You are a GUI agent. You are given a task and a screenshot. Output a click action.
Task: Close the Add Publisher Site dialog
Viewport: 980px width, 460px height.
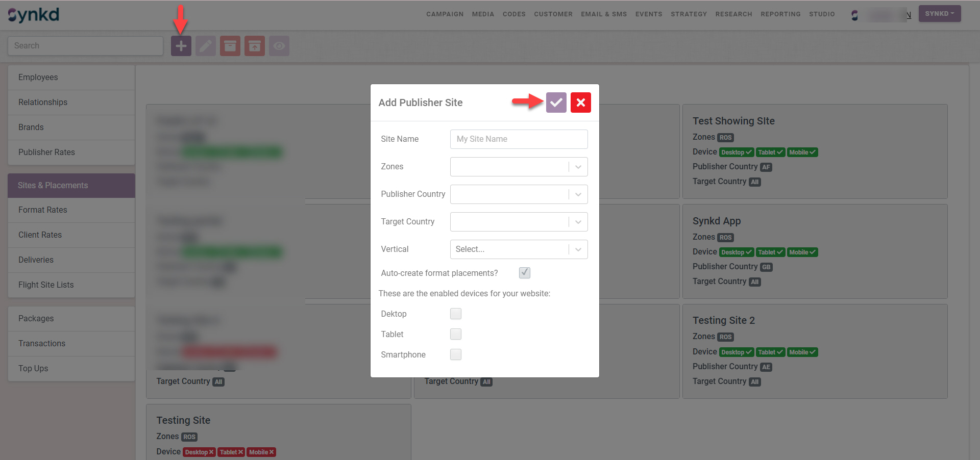tap(580, 103)
